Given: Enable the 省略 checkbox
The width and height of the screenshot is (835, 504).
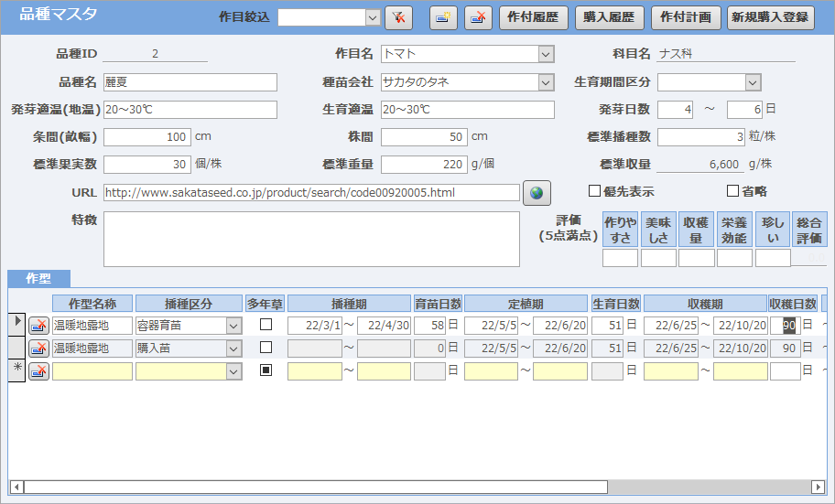Looking at the screenshot, I should pos(732,191).
